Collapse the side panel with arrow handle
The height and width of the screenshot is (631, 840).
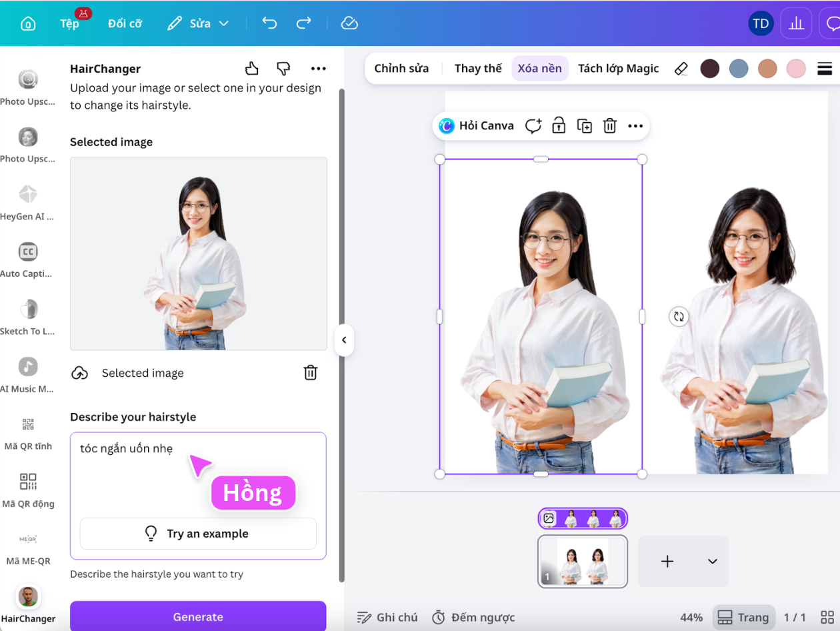point(344,340)
